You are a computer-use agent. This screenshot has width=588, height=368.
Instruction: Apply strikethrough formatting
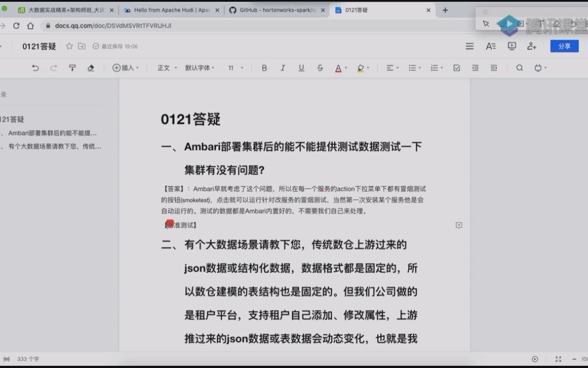[320, 68]
